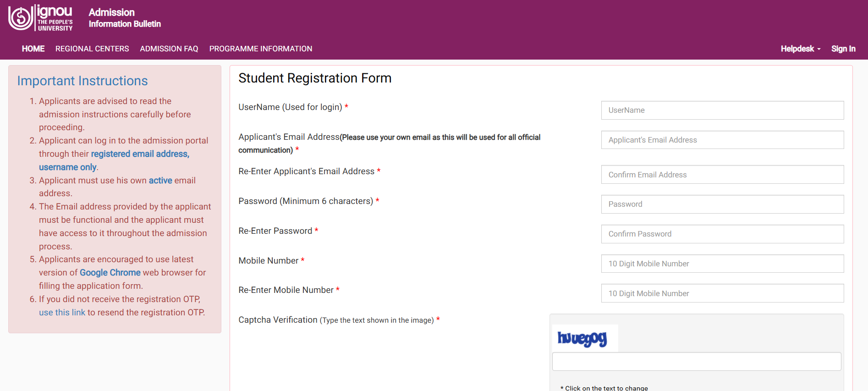The image size is (868, 391).
Task: Click the Sign In link
Action: (x=843, y=49)
